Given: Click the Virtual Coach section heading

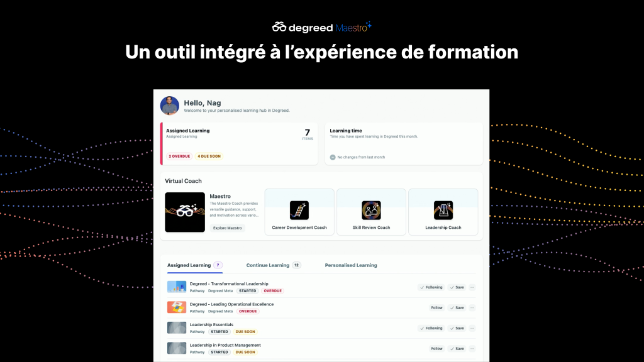Looking at the screenshot, I should 183,181.
